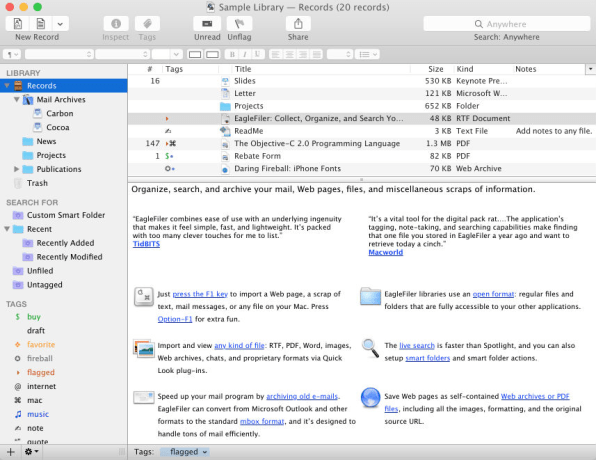Open the gear action menu
Image resolution: width=596 pixels, height=460 pixels.
(31, 452)
